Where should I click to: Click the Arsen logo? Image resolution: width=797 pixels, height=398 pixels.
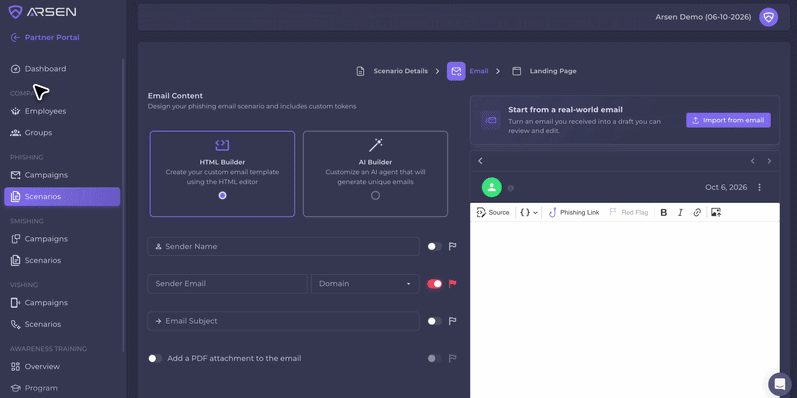(x=43, y=12)
